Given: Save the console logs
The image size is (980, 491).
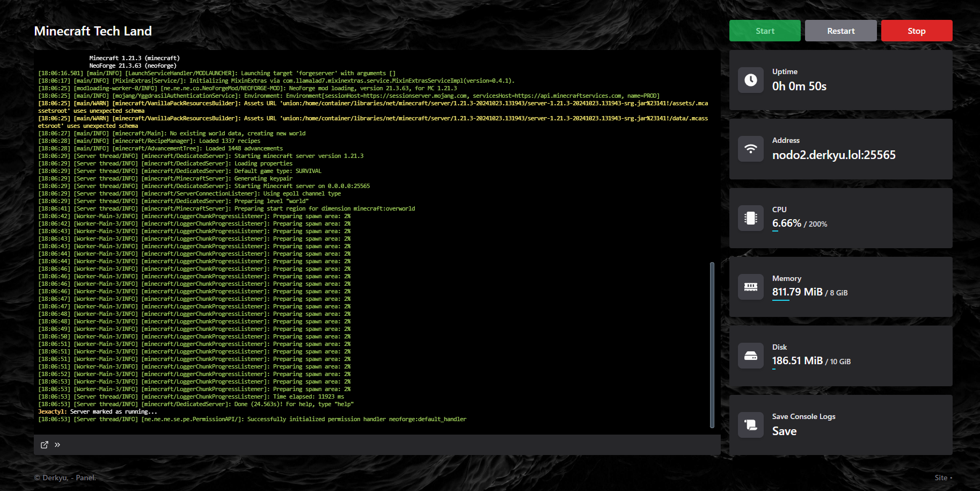Looking at the screenshot, I should 784,431.
